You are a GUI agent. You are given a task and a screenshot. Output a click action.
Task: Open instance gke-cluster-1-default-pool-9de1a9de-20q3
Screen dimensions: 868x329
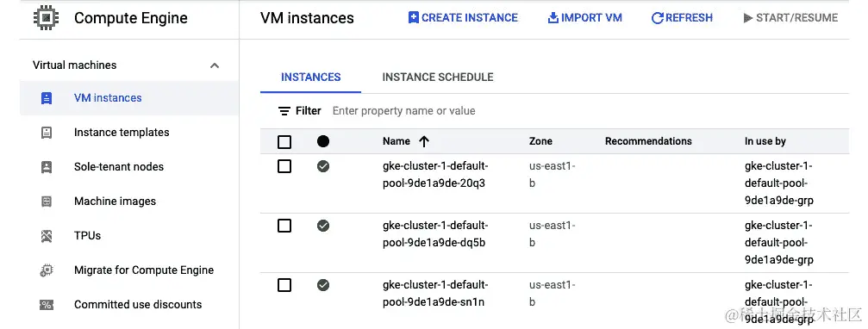[x=435, y=174]
